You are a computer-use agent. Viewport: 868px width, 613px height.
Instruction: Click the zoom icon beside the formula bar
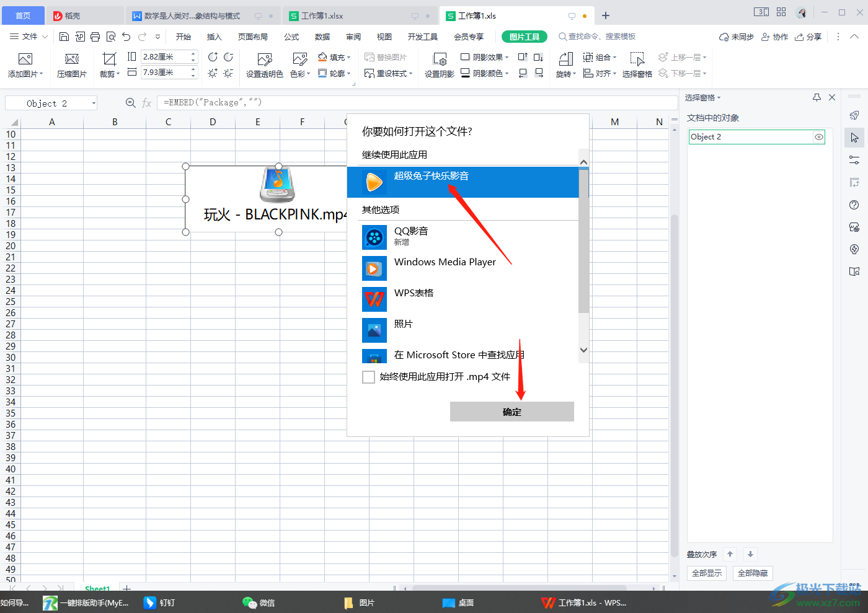tap(130, 103)
